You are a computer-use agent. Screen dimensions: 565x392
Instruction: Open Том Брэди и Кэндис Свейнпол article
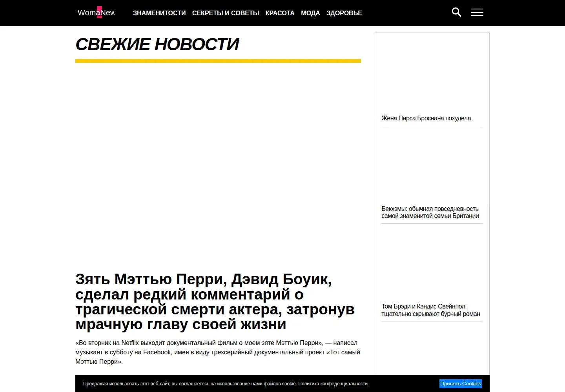click(x=431, y=310)
